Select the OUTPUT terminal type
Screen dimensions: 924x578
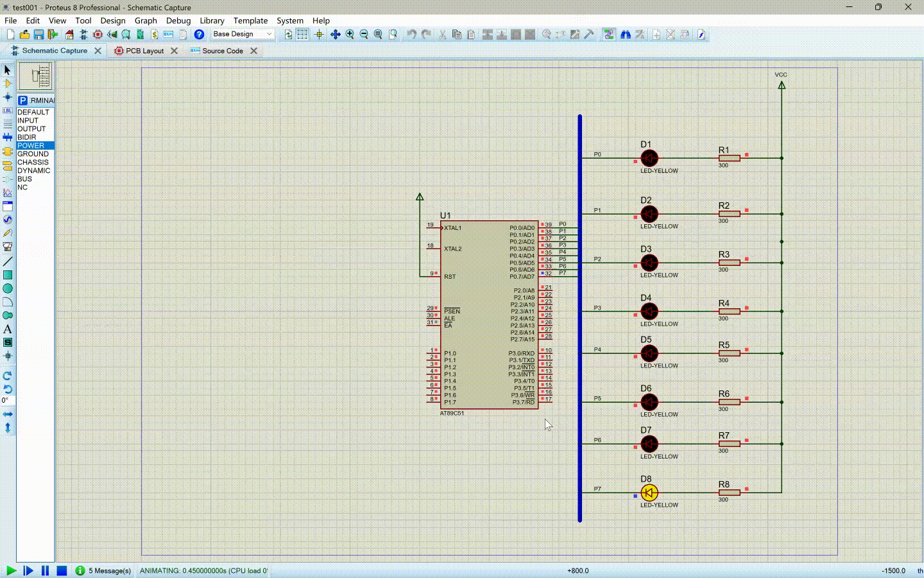tap(31, 128)
